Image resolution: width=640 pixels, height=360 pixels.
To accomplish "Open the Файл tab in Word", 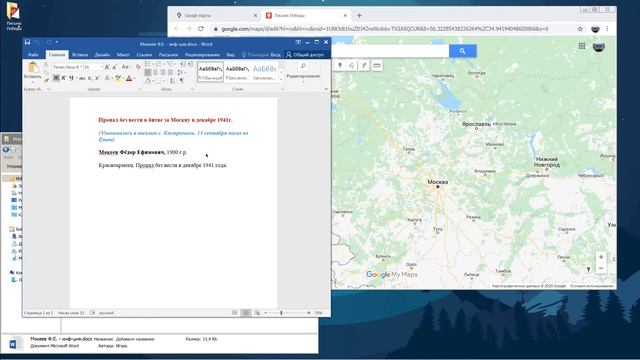I will [33, 55].
